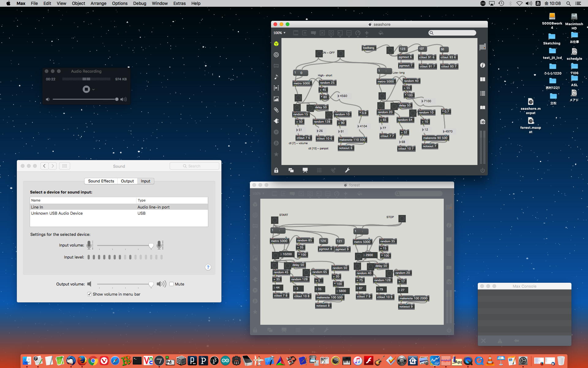Enable presentation mode icon in seashore bottom toolbar
This screenshot has height=368, width=588.
(305, 170)
